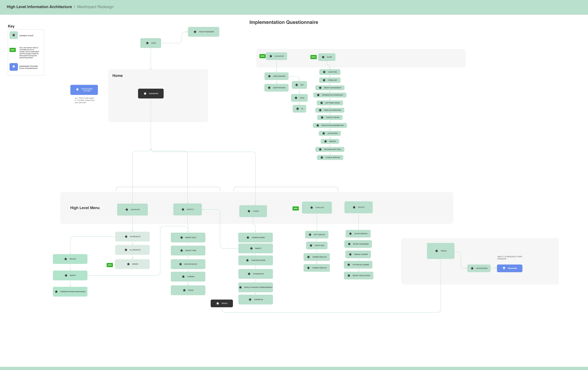
Task: Click the diamond icon in Notifications (Future)
Action: (x=77, y=90)
